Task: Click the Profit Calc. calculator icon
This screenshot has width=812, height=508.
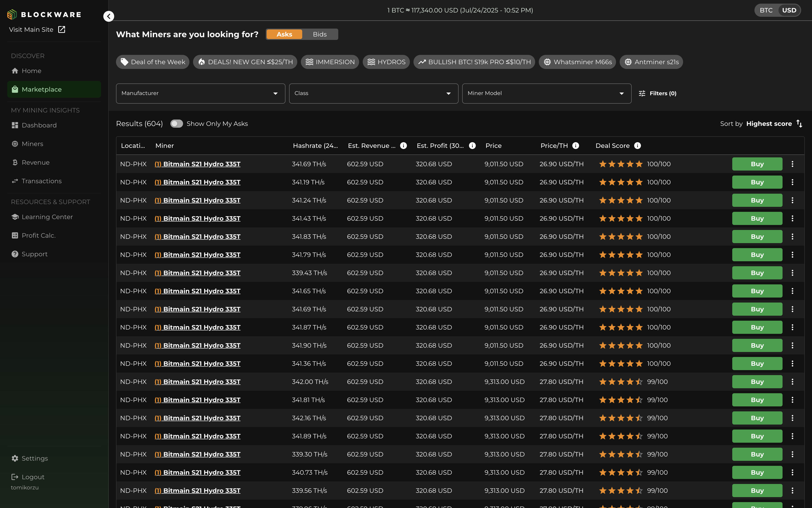Action: click(x=15, y=236)
